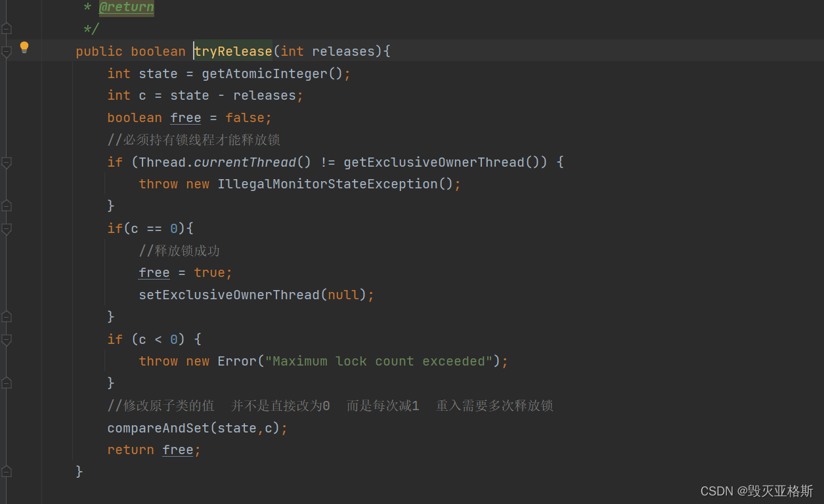Click the italic currentThread call
The height and width of the screenshot is (504, 824).
245,162
